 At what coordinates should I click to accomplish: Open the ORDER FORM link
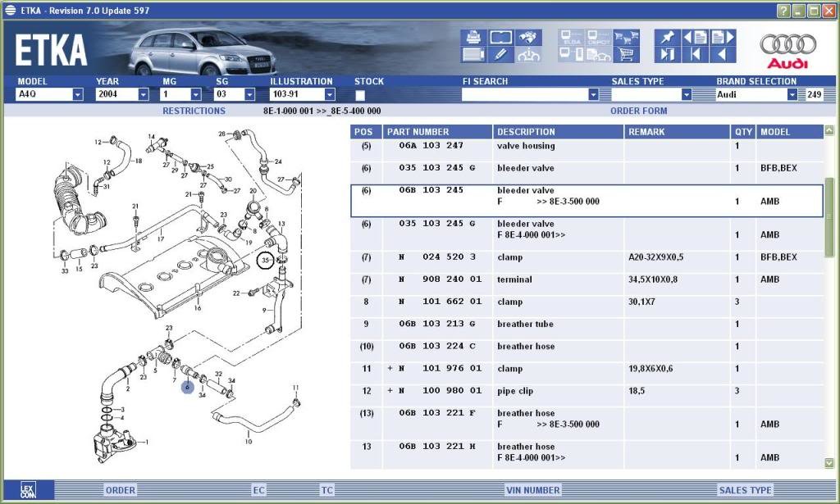[x=638, y=111]
